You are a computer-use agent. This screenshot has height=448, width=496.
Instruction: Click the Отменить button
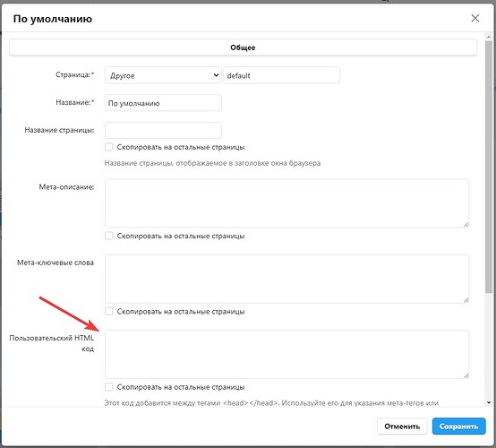coord(402,426)
